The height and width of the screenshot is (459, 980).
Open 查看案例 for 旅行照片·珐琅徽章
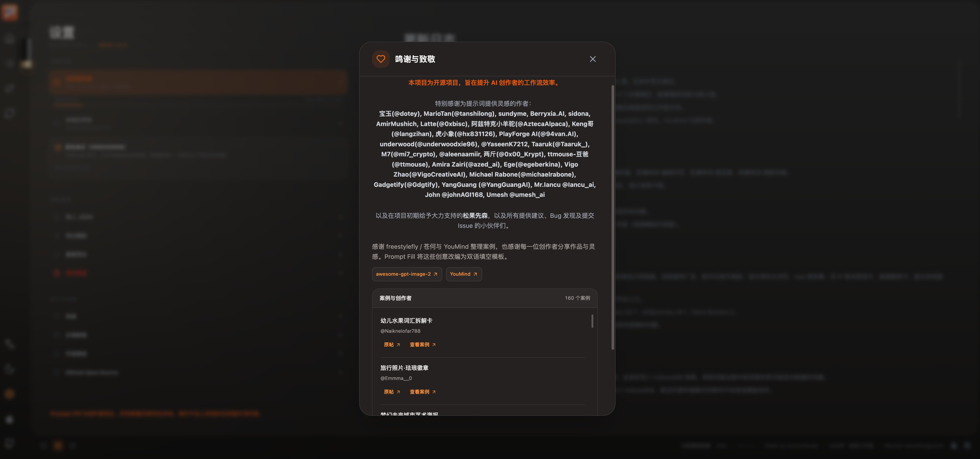click(x=423, y=392)
